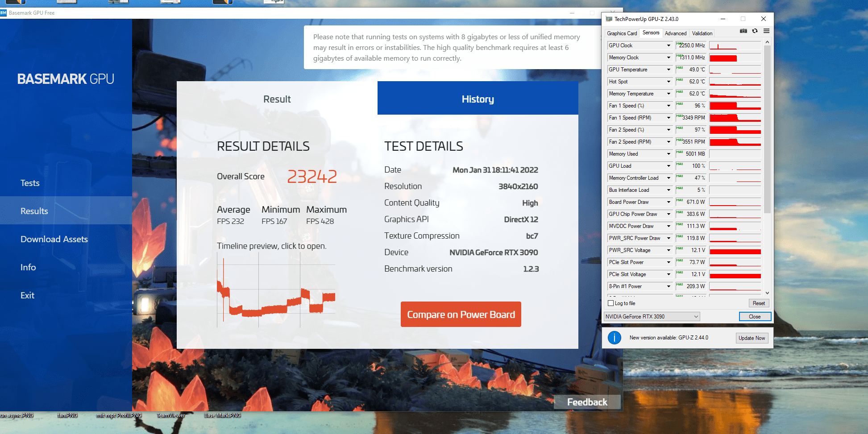
Task: Open the Memory Clock sensor dropdown
Action: click(x=669, y=58)
